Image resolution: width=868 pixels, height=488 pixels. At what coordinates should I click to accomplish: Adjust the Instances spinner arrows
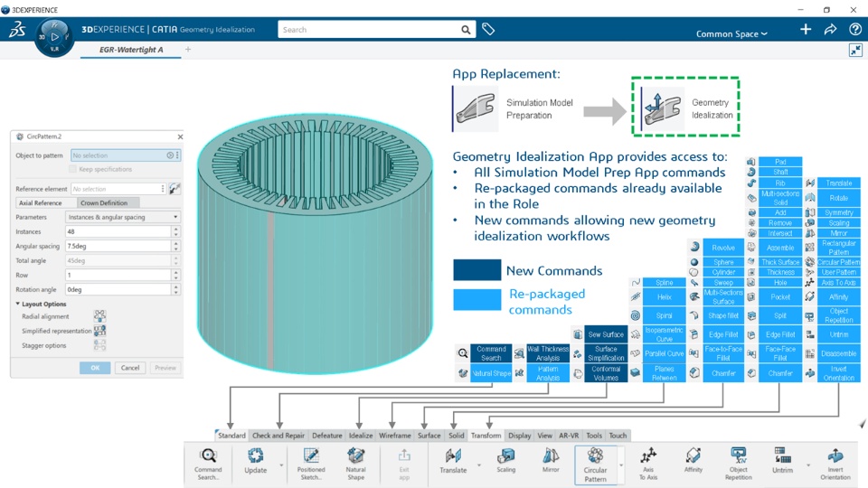[176, 231]
